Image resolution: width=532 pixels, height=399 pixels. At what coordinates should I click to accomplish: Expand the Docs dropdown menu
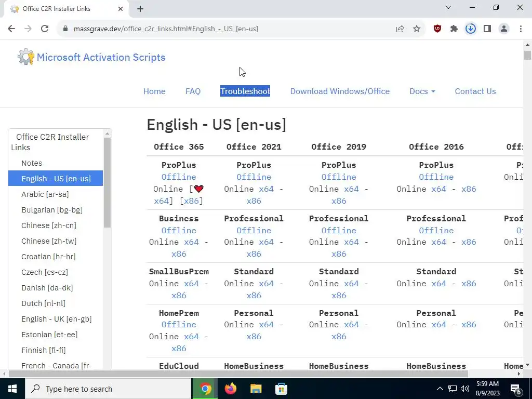[422, 91]
